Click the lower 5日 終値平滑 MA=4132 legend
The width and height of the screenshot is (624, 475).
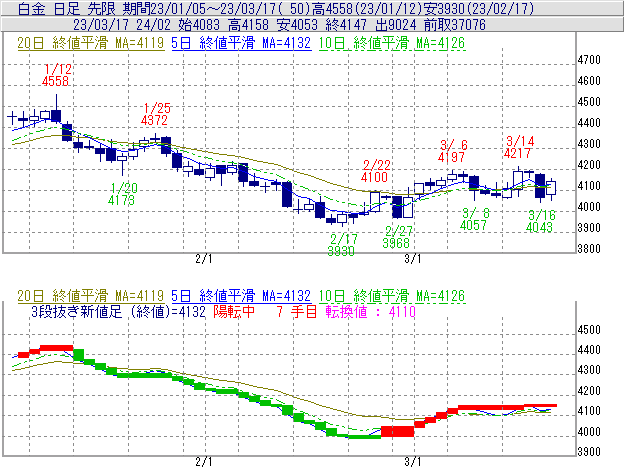click(x=241, y=296)
